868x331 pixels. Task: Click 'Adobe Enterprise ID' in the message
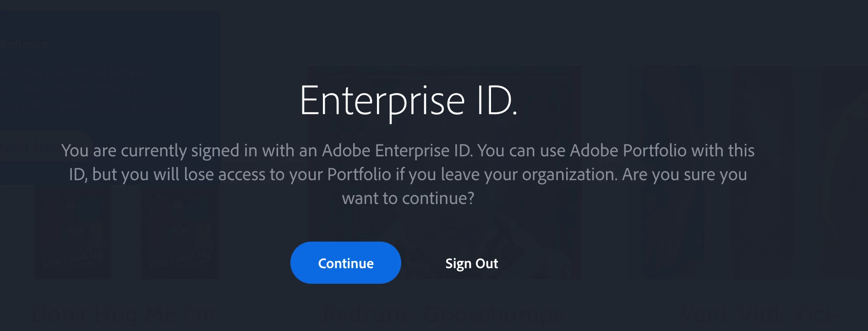click(x=397, y=150)
